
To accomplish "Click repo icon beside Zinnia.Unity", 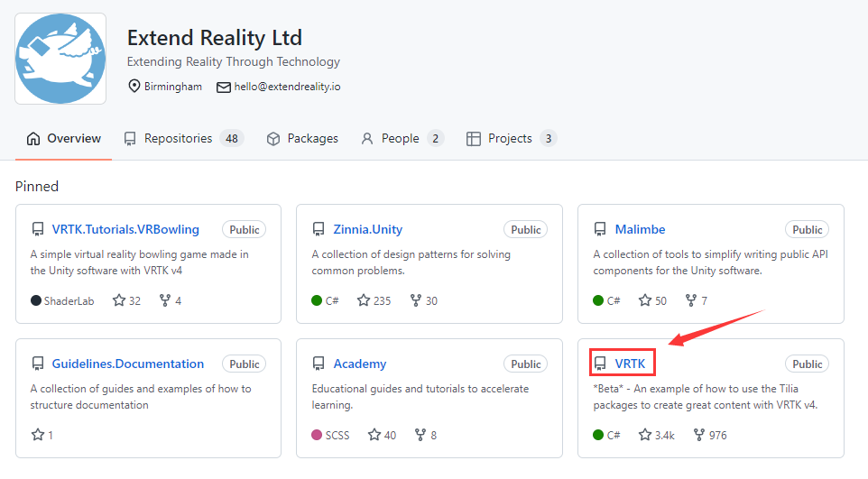I will pyautogui.click(x=319, y=229).
